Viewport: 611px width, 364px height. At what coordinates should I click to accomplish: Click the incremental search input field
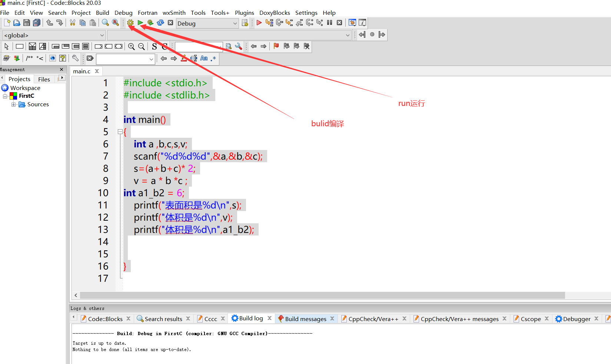(x=122, y=59)
